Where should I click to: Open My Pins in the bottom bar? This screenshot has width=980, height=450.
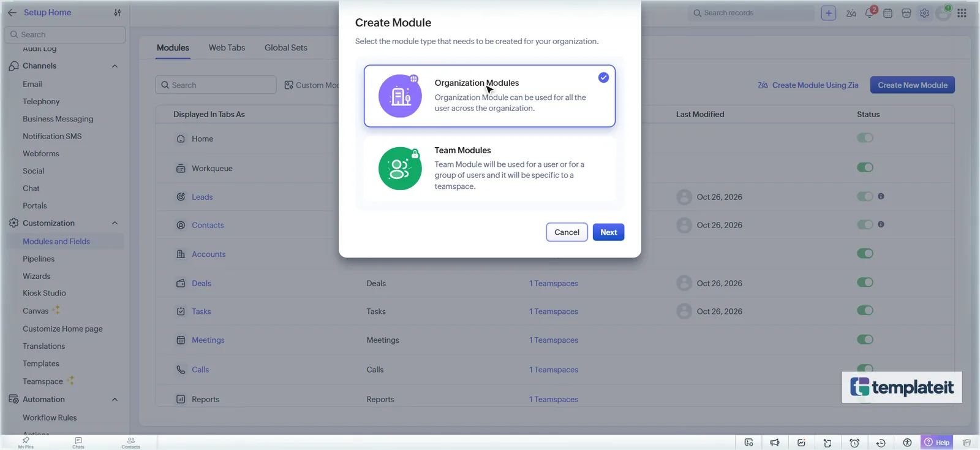[26, 443]
